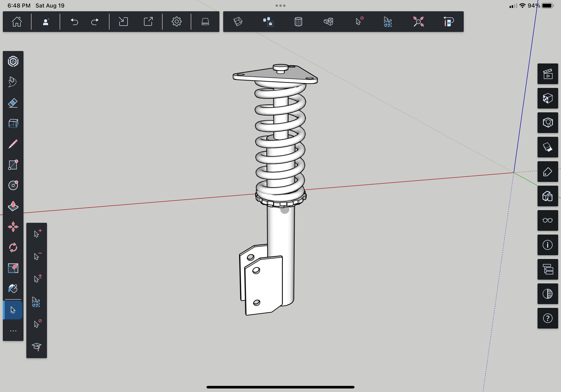Toggle add/subtract selection cursor mode
This screenshot has width=561, height=392.
coord(37,279)
